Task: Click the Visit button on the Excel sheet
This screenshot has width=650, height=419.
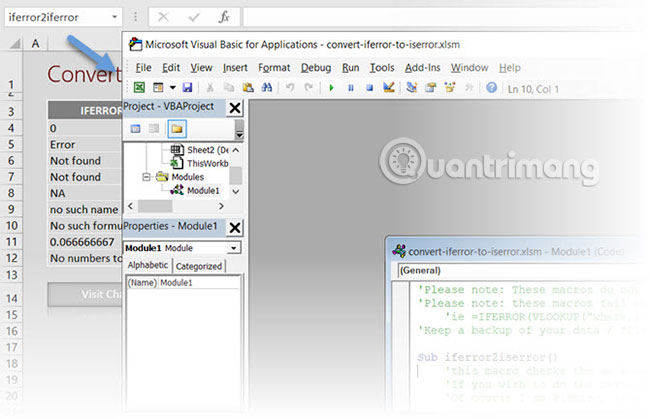Action: tap(85, 294)
